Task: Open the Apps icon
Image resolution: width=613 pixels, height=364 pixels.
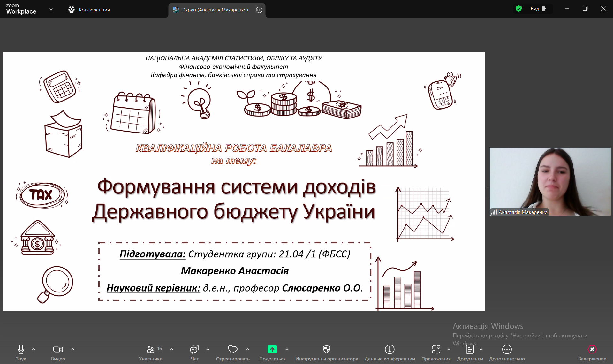Action: coord(436,349)
